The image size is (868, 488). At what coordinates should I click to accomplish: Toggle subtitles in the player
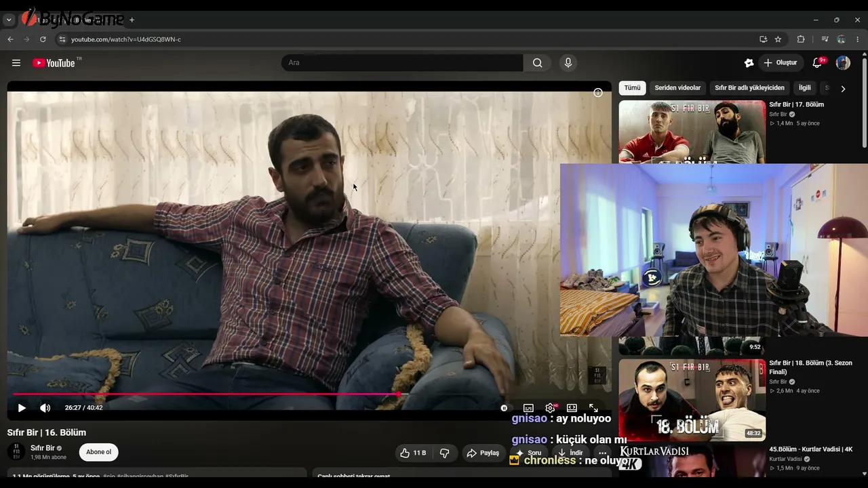click(x=528, y=408)
